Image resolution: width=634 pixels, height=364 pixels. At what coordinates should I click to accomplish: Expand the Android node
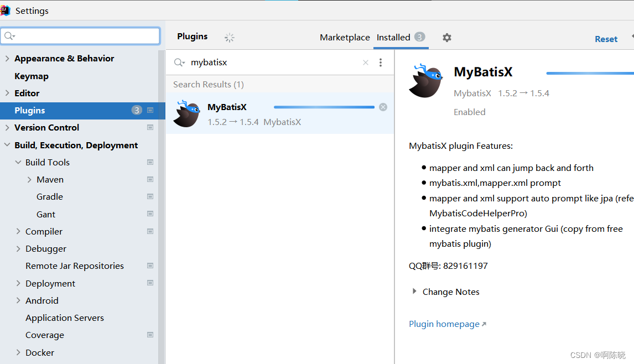click(18, 300)
